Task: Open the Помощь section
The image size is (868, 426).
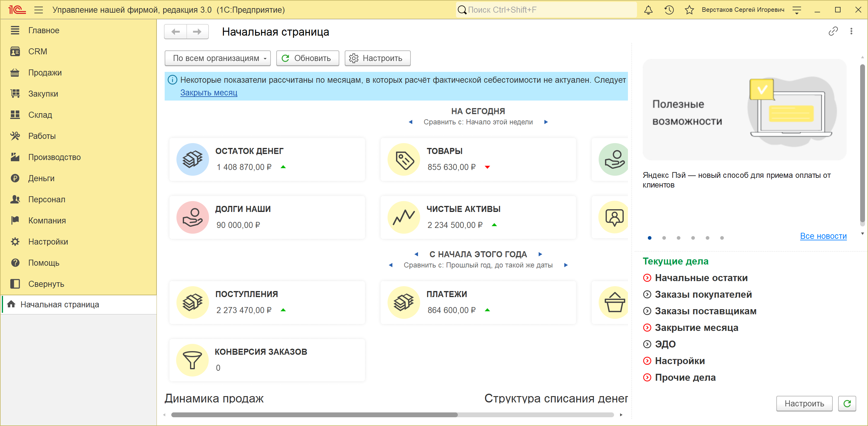Action: point(78,263)
